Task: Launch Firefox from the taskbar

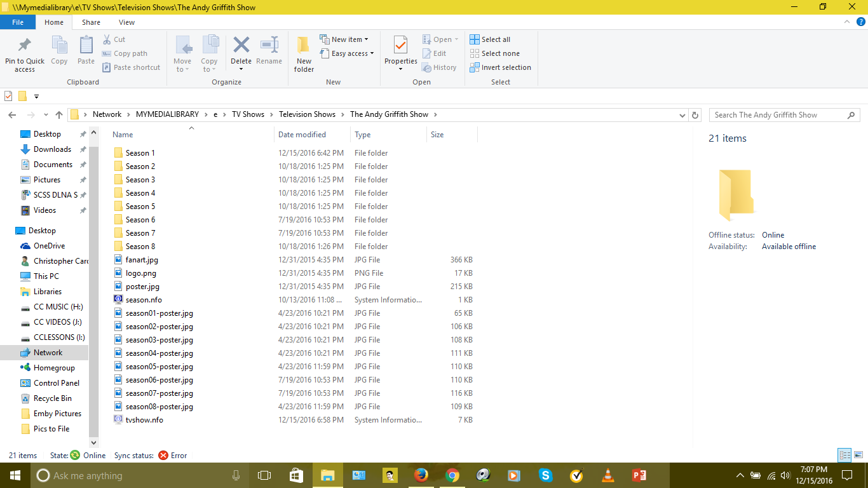Action: point(421,475)
